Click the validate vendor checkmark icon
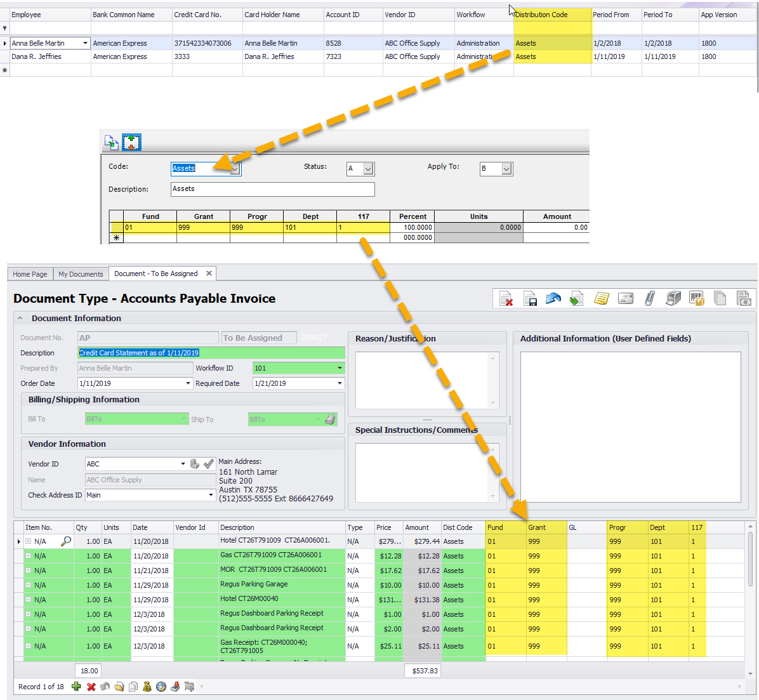Viewport: 759px width, 700px height. [x=209, y=464]
